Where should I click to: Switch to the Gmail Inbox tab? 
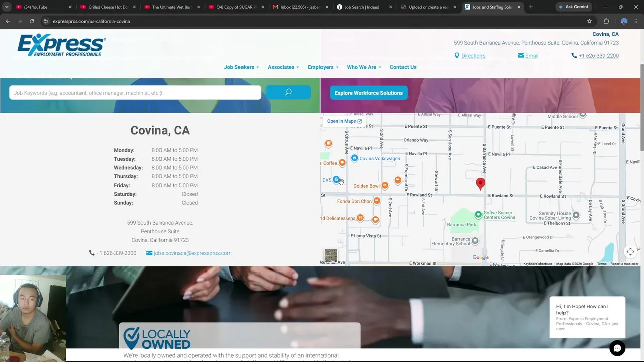300,7
